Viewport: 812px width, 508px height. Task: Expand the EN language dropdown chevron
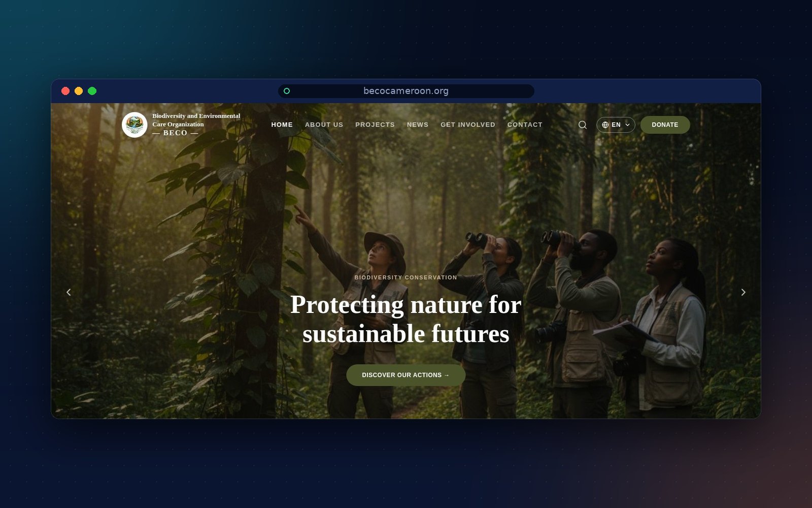(627, 125)
